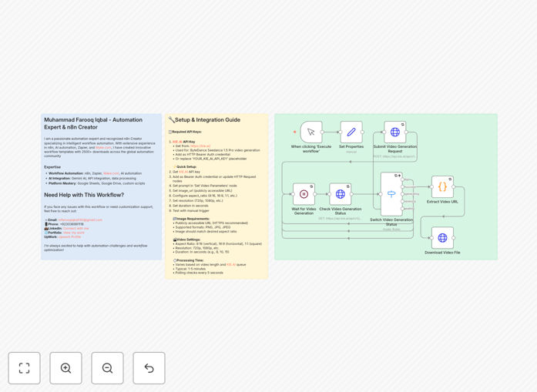Zoom out of the workflow canvas

tap(107, 368)
